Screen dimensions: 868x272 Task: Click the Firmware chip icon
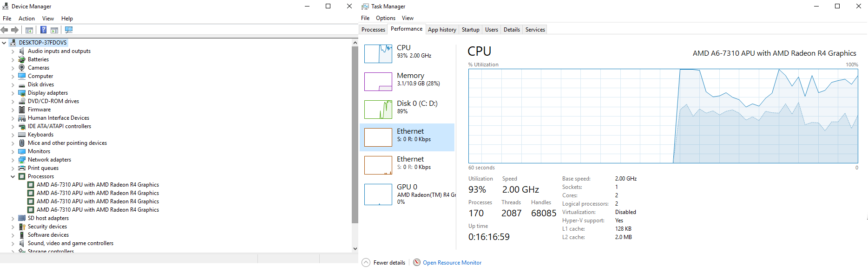(x=22, y=110)
